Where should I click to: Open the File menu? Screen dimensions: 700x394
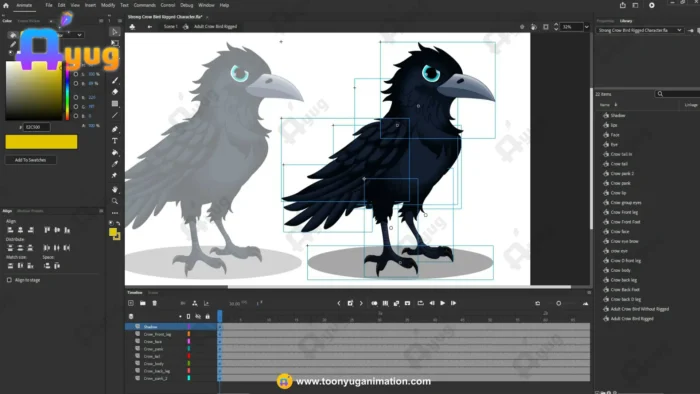(x=49, y=5)
